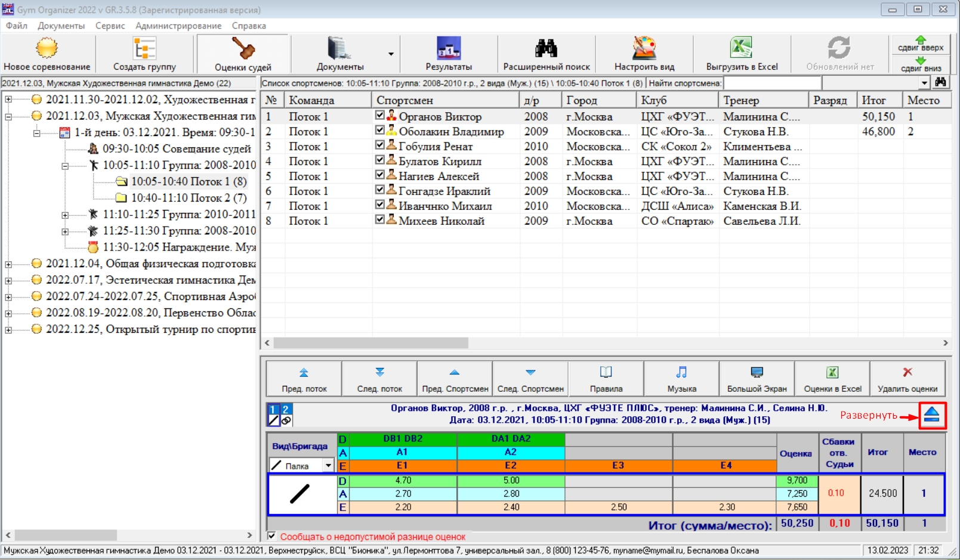Open the Сервис menu

tap(110, 26)
